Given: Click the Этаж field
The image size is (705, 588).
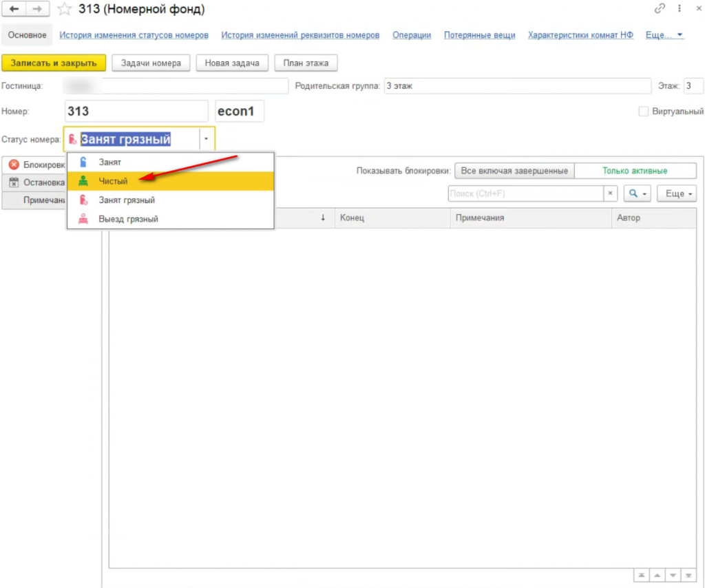Looking at the screenshot, I should (693, 86).
